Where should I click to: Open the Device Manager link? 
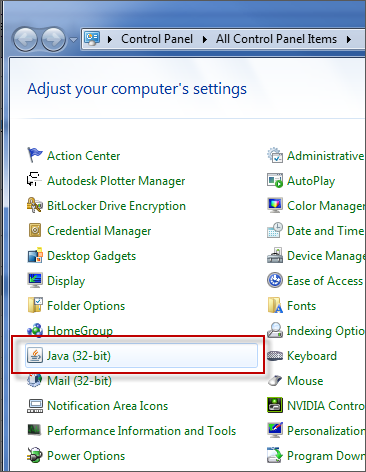[x=326, y=256]
